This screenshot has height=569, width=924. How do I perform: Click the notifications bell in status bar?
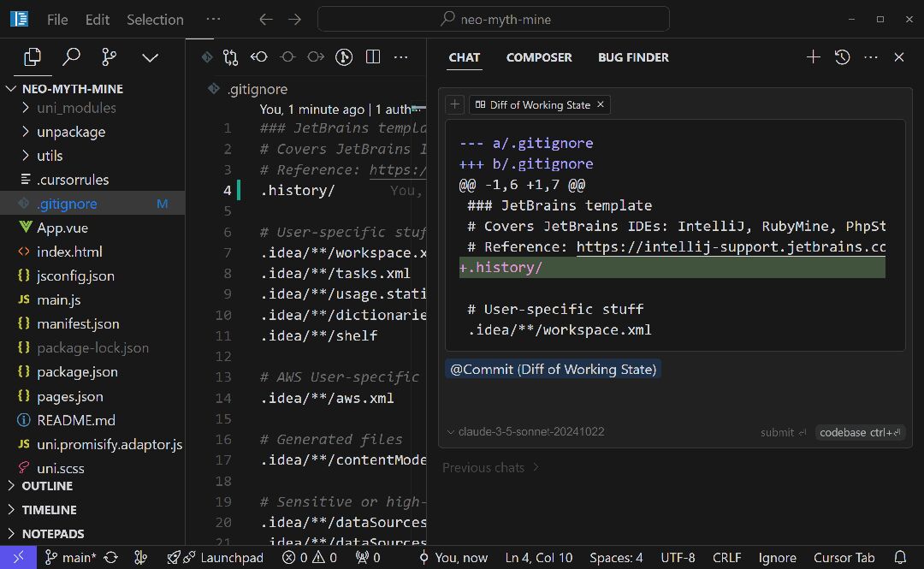900,557
